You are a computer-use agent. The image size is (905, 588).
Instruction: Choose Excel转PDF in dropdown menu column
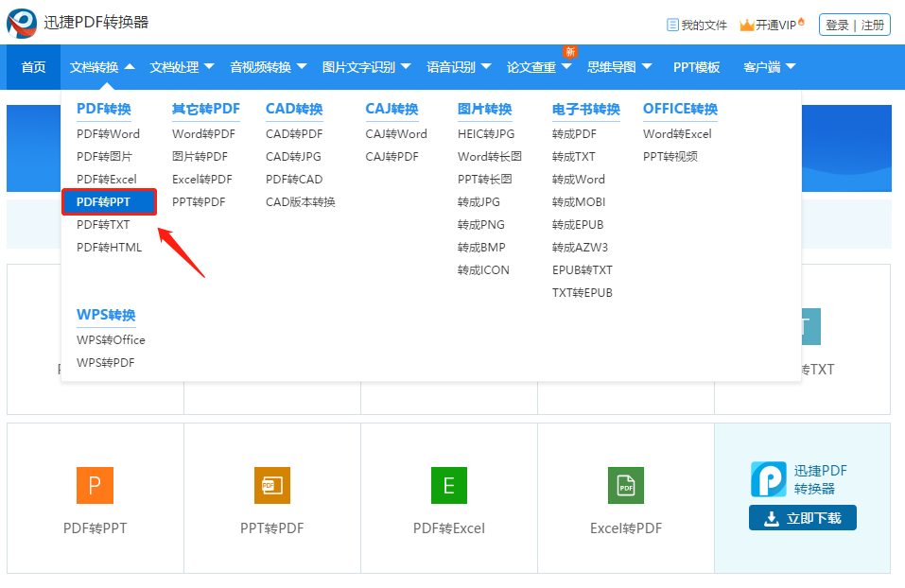pos(202,180)
